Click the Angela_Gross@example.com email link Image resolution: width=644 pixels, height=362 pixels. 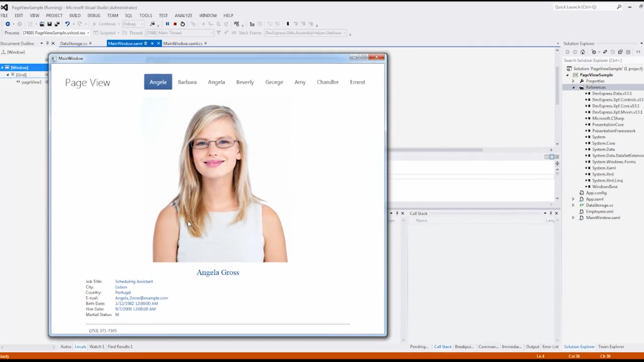(141, 298)
